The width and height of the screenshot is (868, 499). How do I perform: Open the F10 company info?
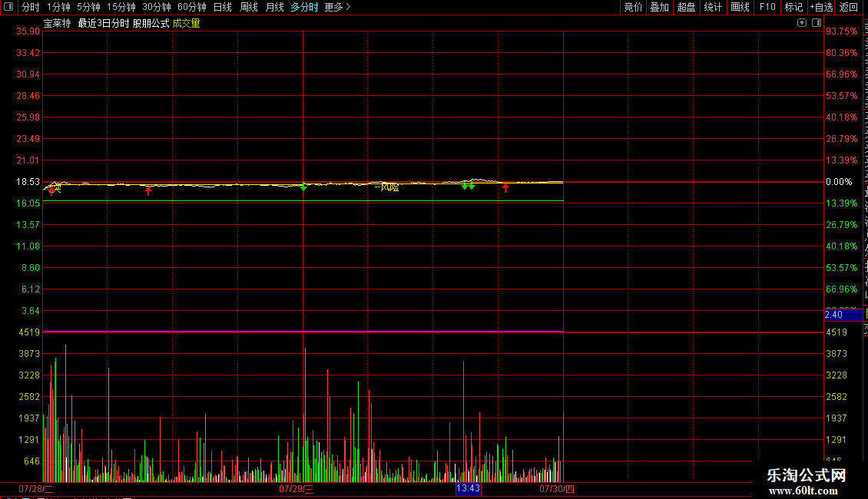click(x=767, y=7)
